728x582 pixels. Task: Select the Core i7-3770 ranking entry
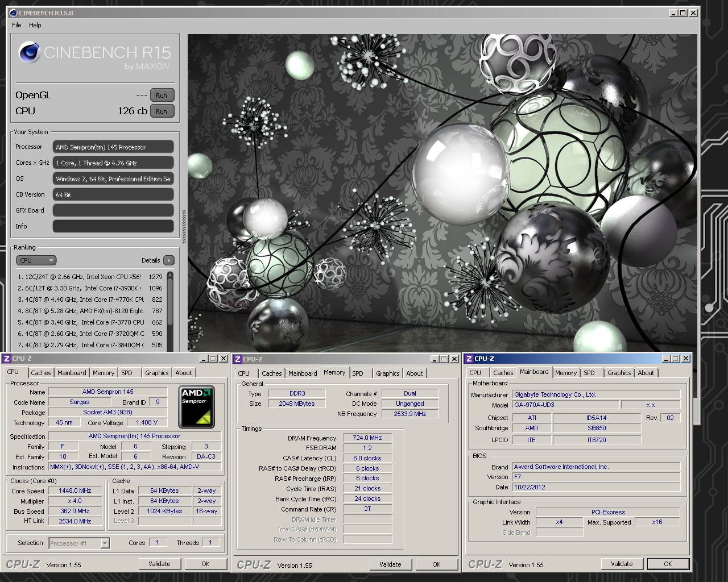coord(90,322)
